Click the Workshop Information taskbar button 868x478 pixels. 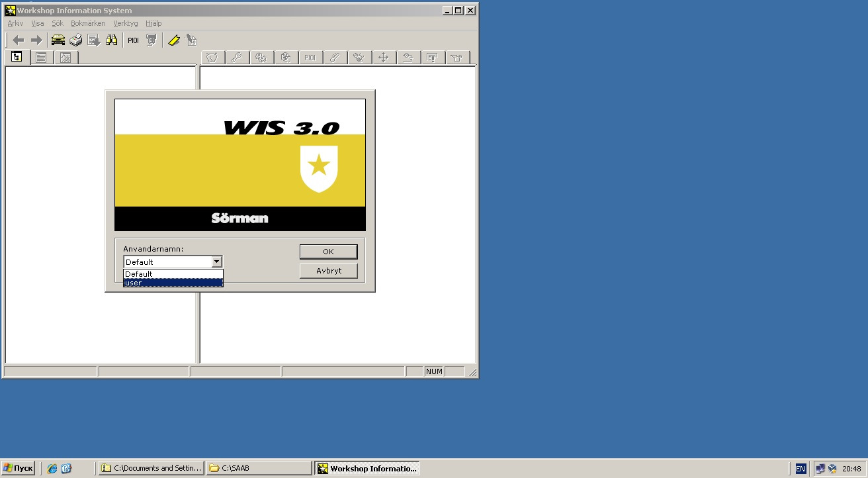pos(367,468)
